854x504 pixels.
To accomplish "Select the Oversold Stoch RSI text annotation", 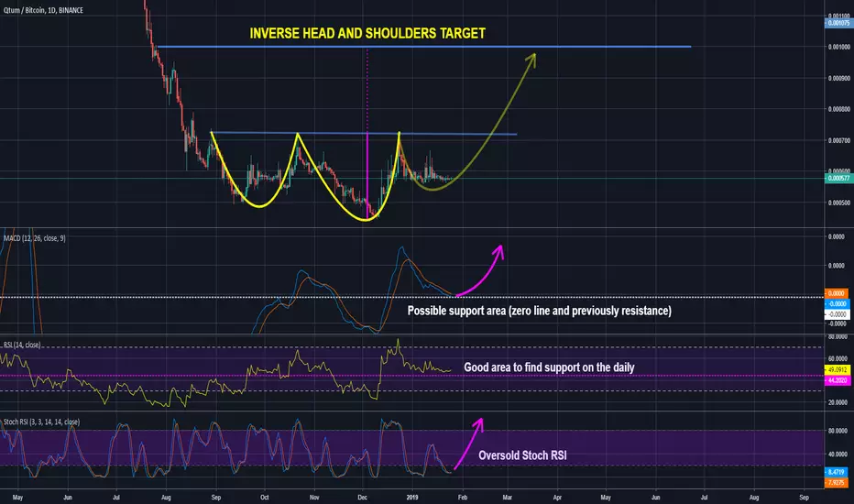I will [522, 455].
